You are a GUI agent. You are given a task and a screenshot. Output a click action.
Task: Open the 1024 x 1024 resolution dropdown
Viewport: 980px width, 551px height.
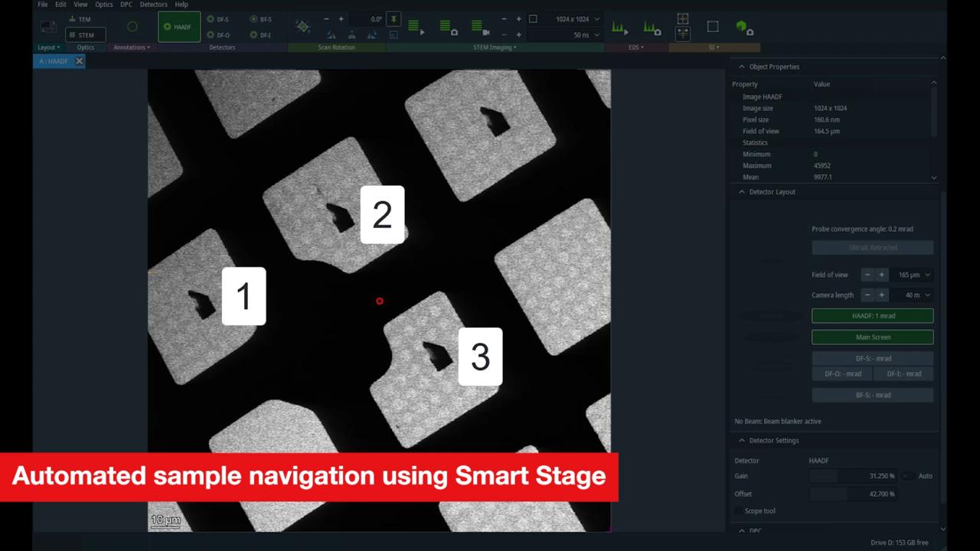tap(578, 19)
